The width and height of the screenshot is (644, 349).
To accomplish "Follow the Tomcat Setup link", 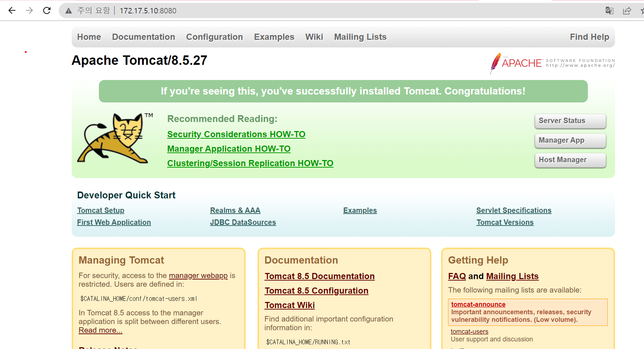I will point(101,210).
